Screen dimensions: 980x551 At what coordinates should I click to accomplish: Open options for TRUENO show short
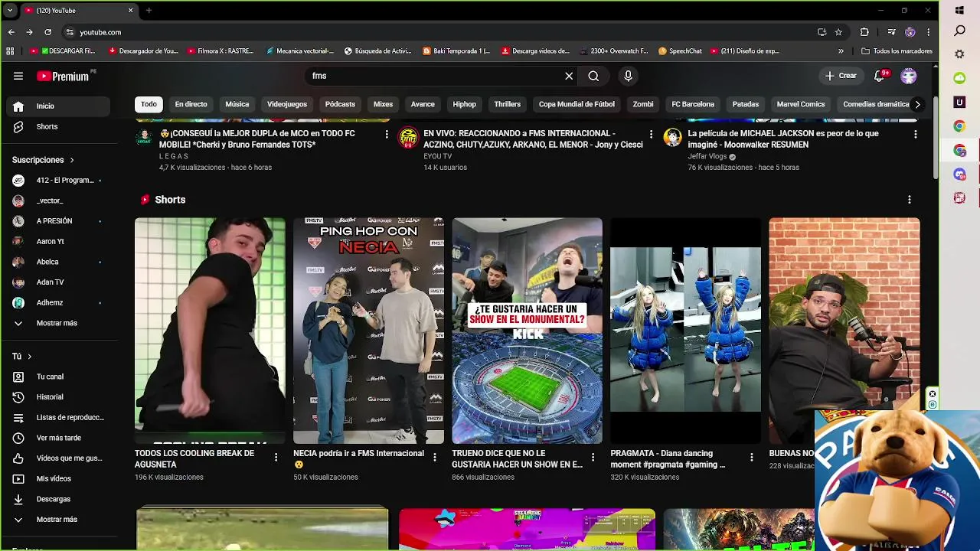tap(593, 457)
